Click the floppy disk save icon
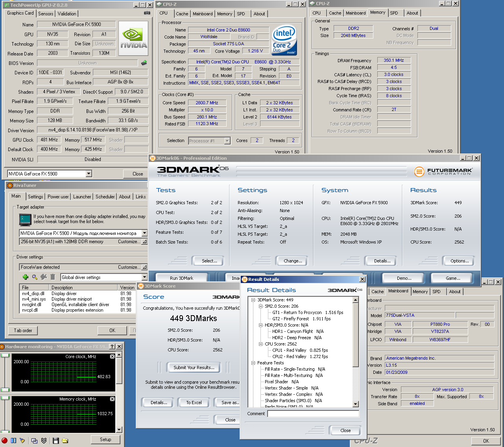Viewport: 504px width, 447px height. [x=55, y=440]
